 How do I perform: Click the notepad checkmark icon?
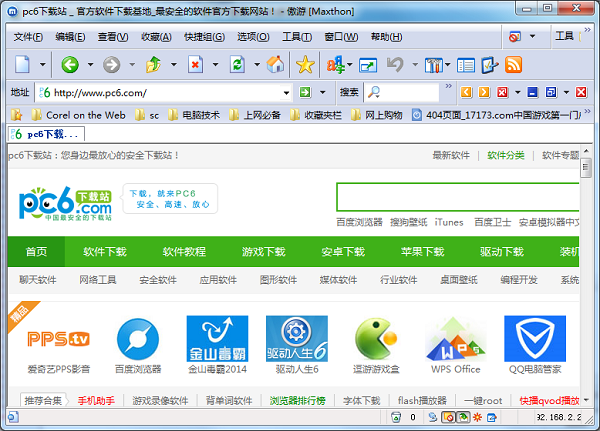coord(490,64)
